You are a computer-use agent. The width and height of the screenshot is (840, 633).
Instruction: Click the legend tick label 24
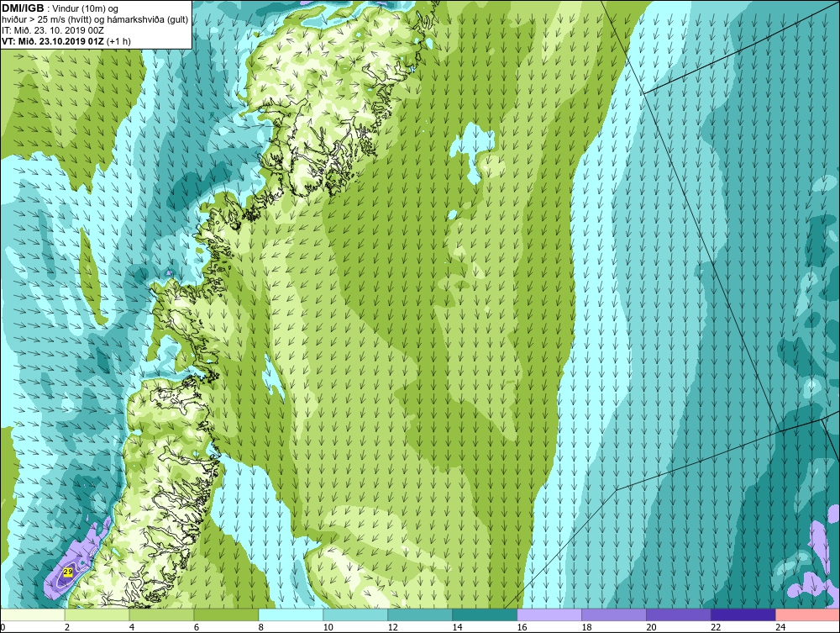[x=780, y=627]
